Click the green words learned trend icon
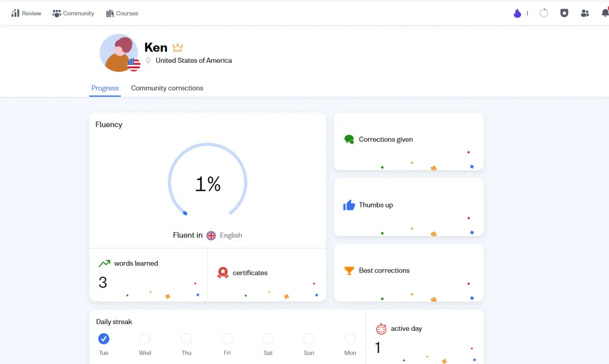Image resolution: width=609 pixels, height=364 pixels. (104, 264)
